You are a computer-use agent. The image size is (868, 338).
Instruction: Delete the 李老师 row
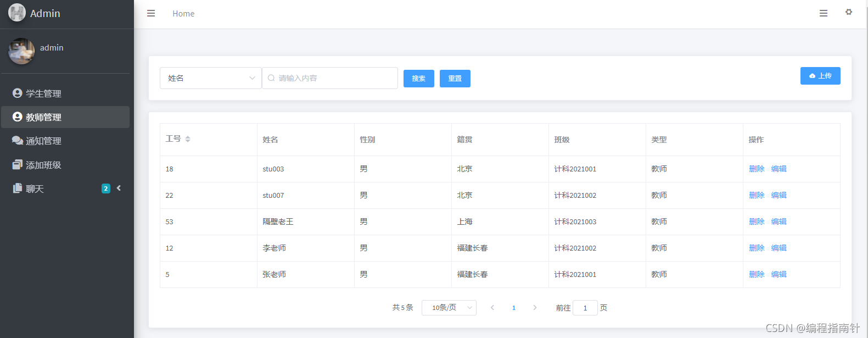coord(757,248)
